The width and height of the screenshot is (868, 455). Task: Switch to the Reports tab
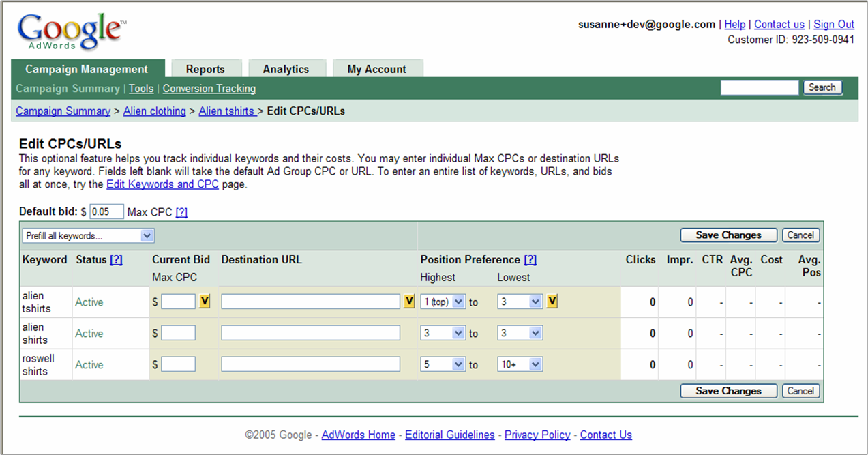point(207,68)
